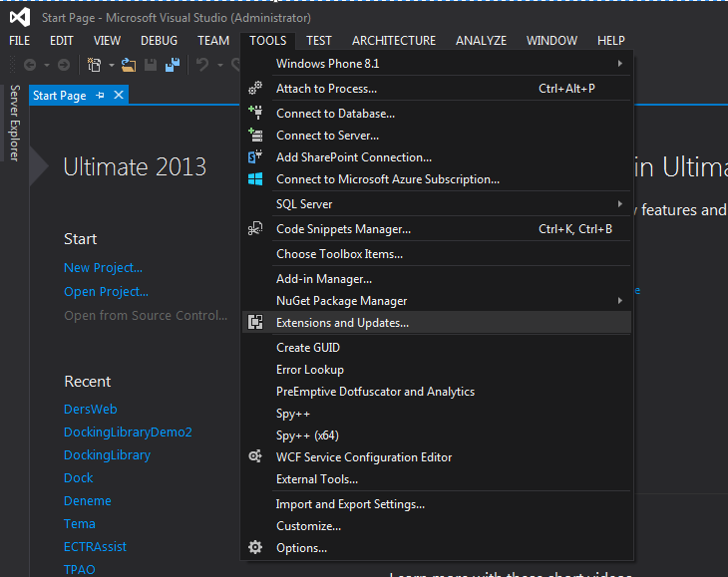Click the Open Project link
This screenshot has height=577, width=728.
(106, 292)
